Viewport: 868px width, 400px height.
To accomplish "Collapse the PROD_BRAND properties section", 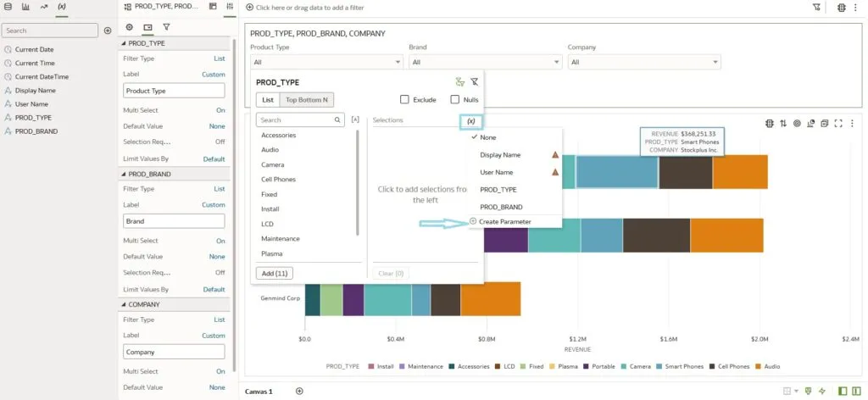I will click(125, 174).
